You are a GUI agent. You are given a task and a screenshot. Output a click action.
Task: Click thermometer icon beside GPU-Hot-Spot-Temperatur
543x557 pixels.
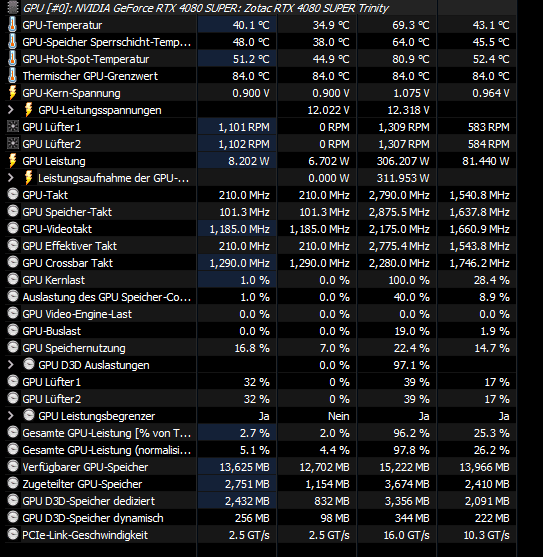click(12, 59)
